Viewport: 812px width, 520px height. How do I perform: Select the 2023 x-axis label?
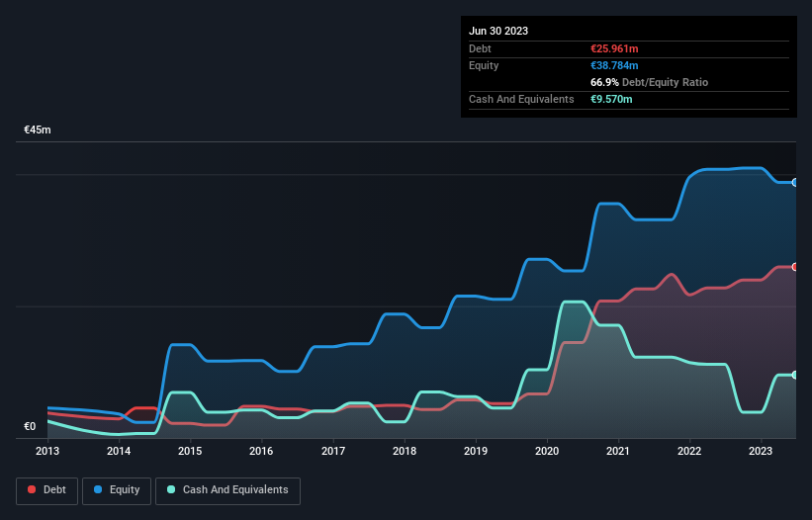point(761,451)
